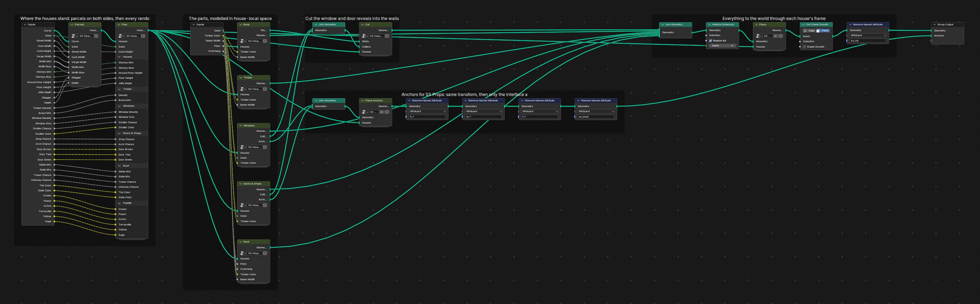Click the Terracotta label in Plan node
This screenshot has height=304, width=980.
coord(125,224)
